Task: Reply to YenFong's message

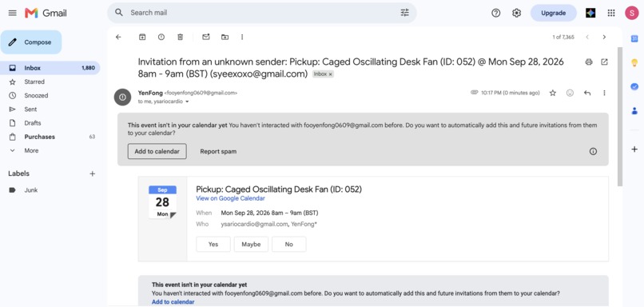Action: tap(587, 93)
